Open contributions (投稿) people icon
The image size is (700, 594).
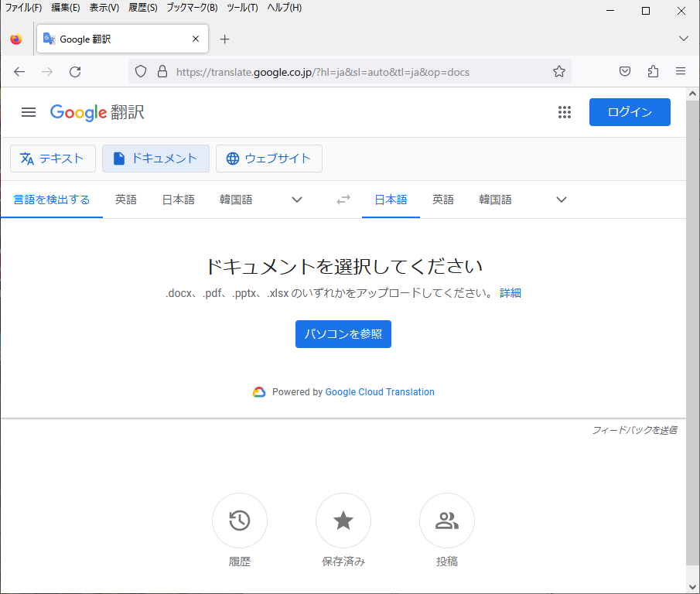tap(447, 521)
